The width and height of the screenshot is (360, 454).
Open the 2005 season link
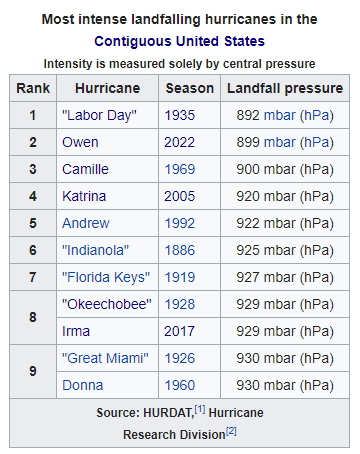179,196
